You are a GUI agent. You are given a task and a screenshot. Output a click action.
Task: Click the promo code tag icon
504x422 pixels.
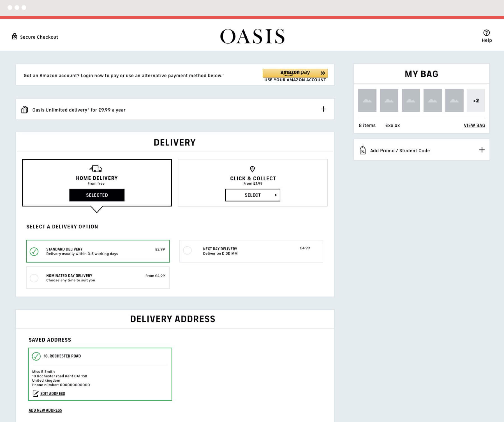(362, 150)
